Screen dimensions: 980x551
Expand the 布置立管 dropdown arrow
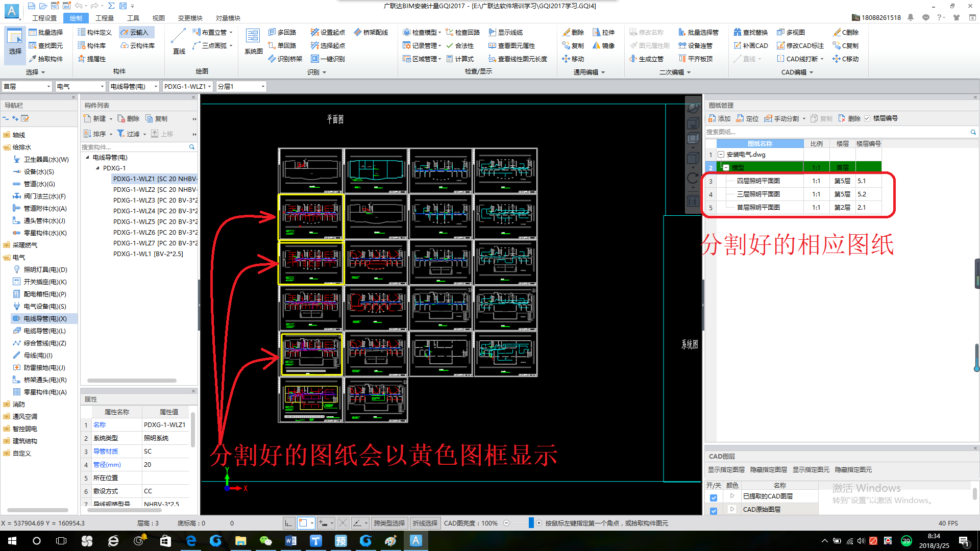231,32
